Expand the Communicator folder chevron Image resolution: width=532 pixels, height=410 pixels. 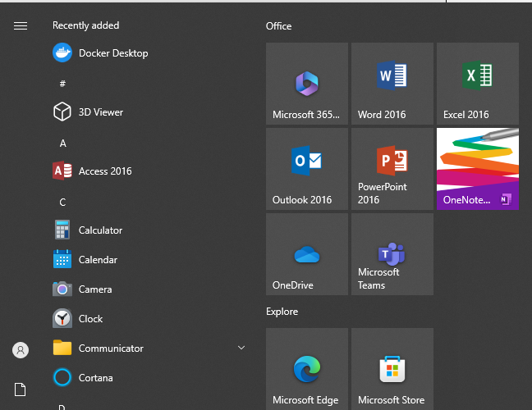[x=241, y=348]
